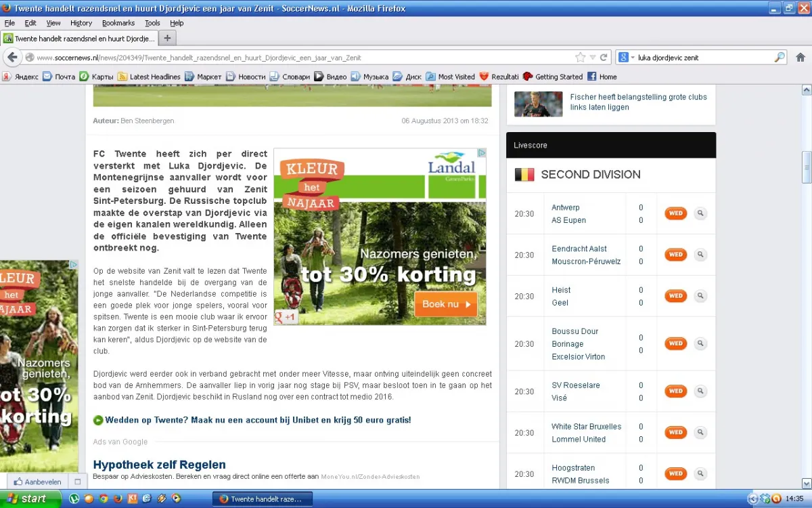Image resolution: width=812 pixels, height=508 pixels.
Task: Click the WED button for Boussu Dour Borinage match
Action: [x=675, y=343]
